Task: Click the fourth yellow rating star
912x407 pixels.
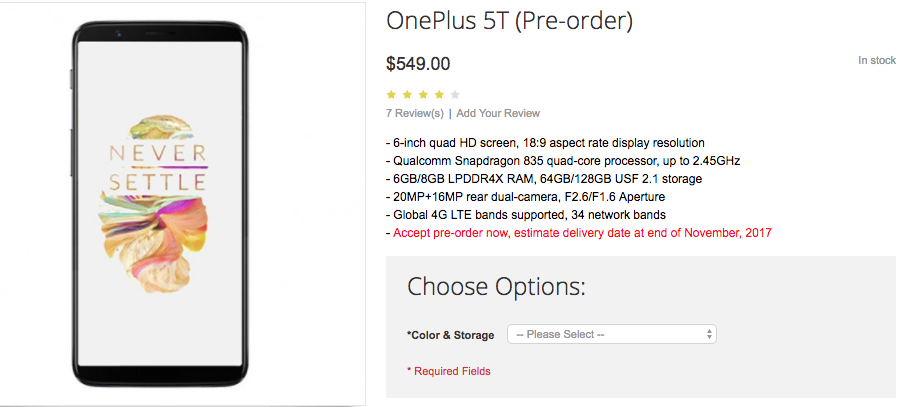Action: coord(440,94)
